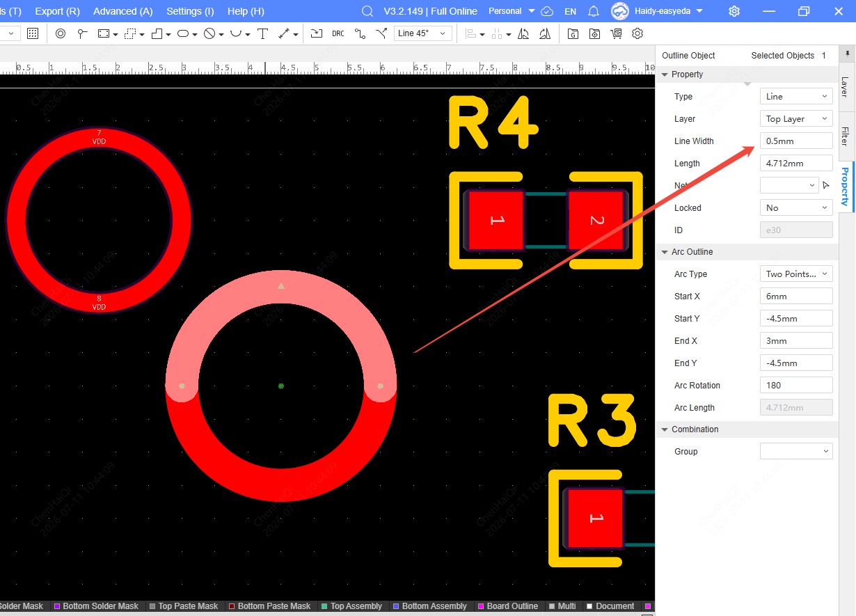
Task: Open the Advanced (A) menu
Action: (x=123, y=11)
